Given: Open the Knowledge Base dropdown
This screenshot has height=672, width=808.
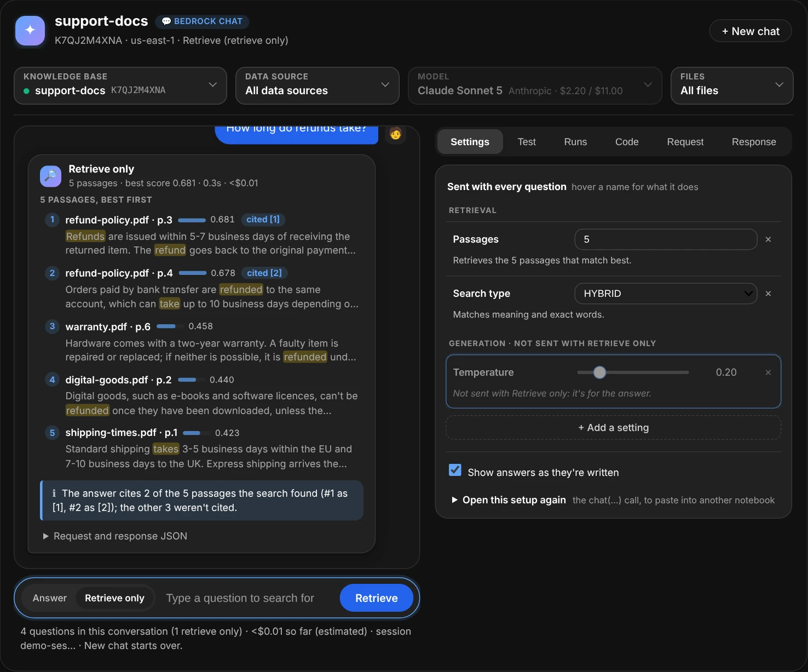Looking at the screenshot, I should tap(120, 85).
